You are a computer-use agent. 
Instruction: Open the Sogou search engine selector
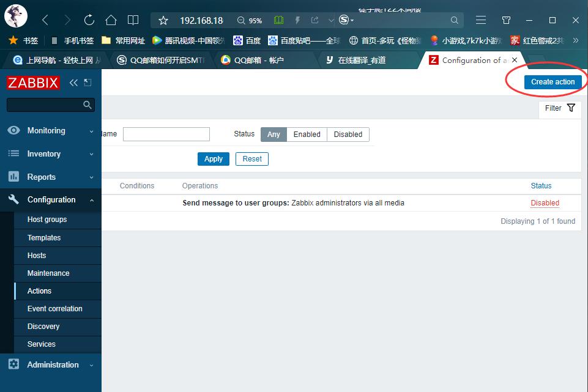pos(346,20)
